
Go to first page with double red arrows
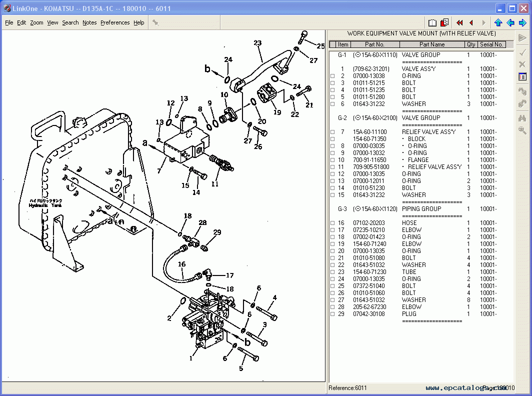[459, 22]
